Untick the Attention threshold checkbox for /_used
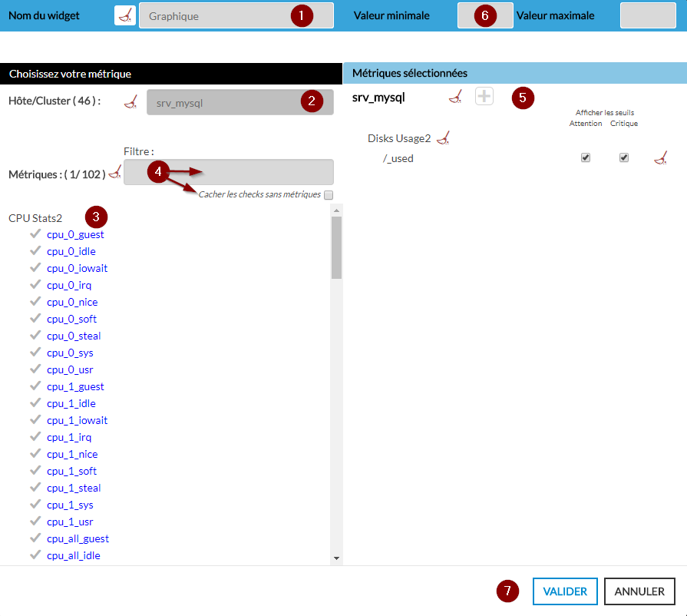This screenshot has width=687, height=616. coord(586,158)
